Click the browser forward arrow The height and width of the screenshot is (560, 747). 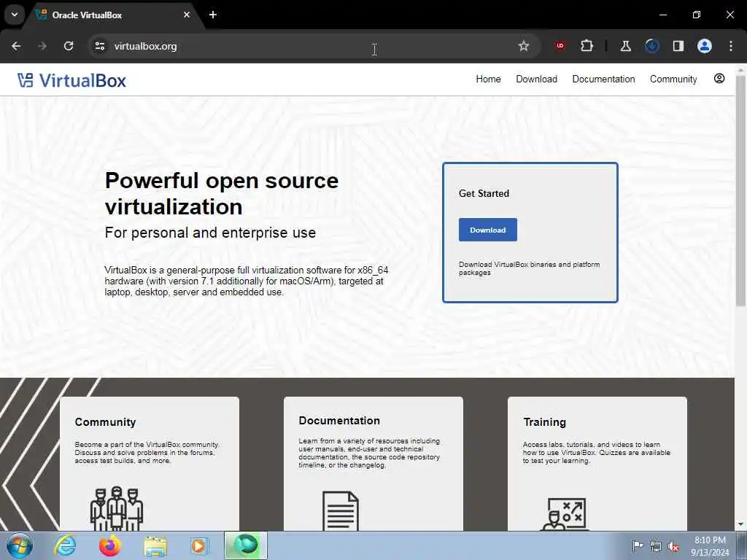pyautogui.click(x=42, y=46)
